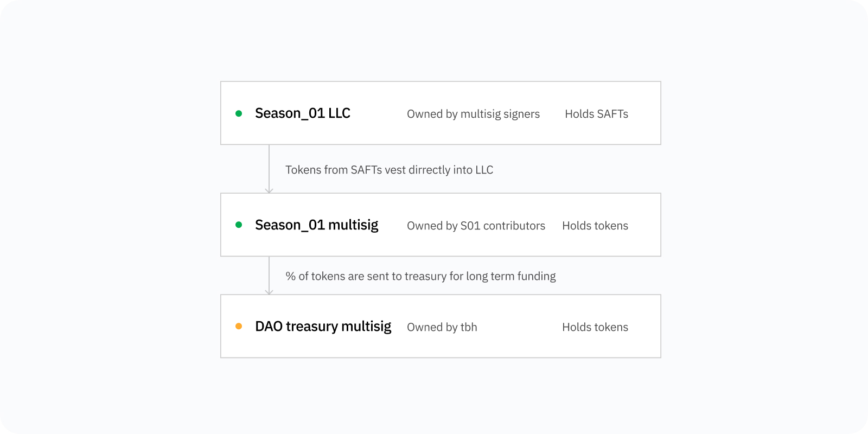Click the green dot beside Season_01 multisig
Screen dimensions: 868x434
click(x=239, y=225)
